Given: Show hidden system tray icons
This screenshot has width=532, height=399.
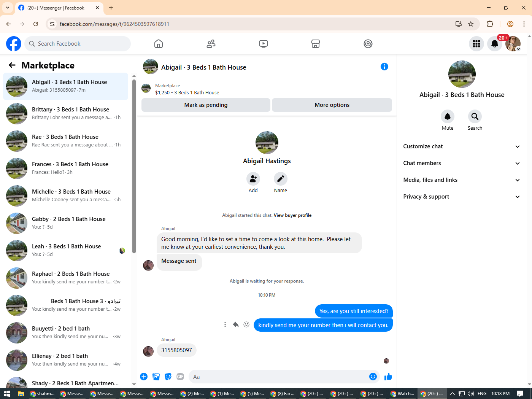Looking at the screenshot, I should pyautogui.click(x=452, y=394).
